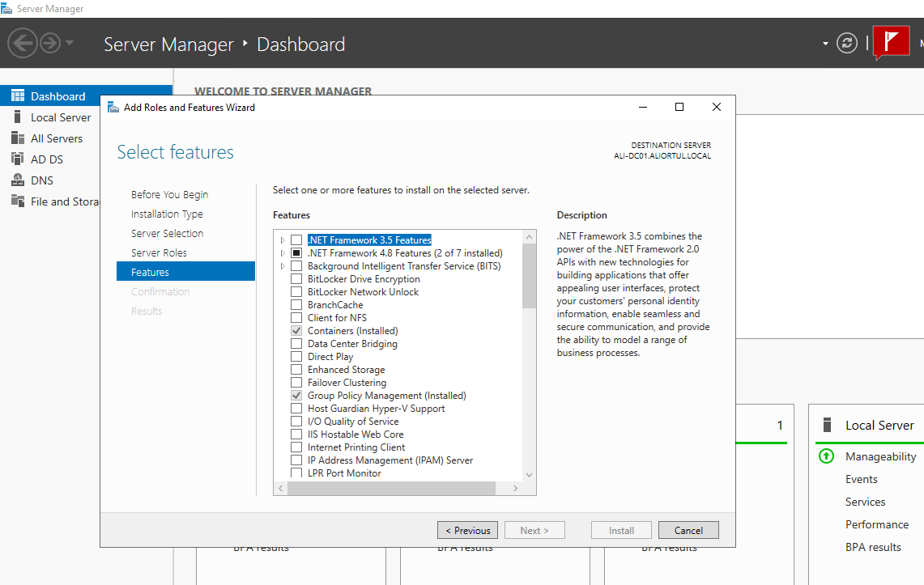Click the Previous button

coord(467,531)
